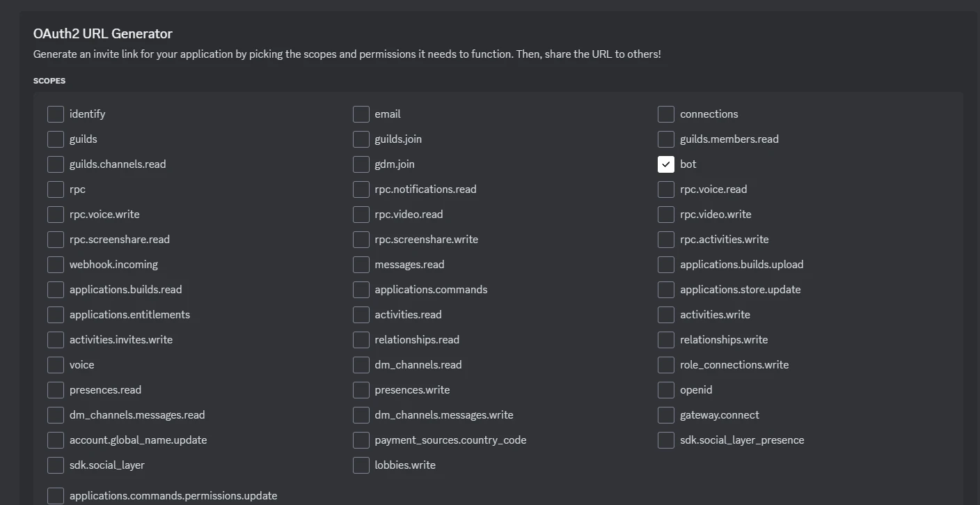Uncheck the bot scope checkbox
Viewport: 980px width, 505px height.
[666, 164]
